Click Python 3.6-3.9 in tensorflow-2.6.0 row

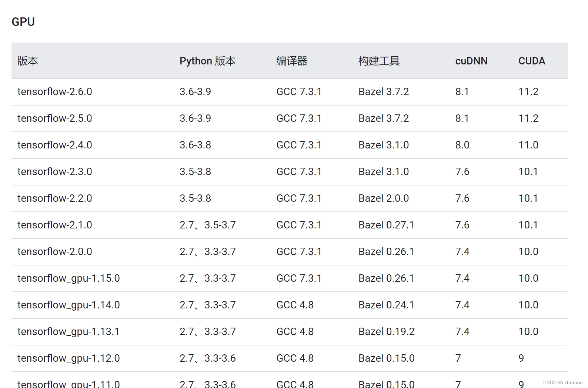(x=195, y=91)
